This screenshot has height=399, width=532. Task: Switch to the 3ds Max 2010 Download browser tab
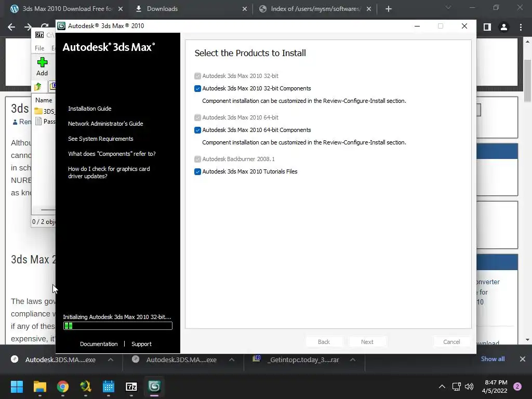tap(61, 9)
